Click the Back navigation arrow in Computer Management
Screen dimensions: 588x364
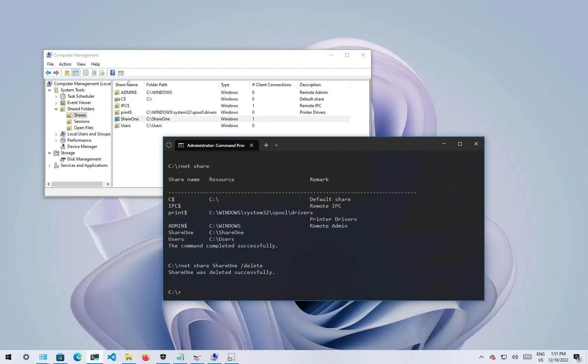coord(48,73)
